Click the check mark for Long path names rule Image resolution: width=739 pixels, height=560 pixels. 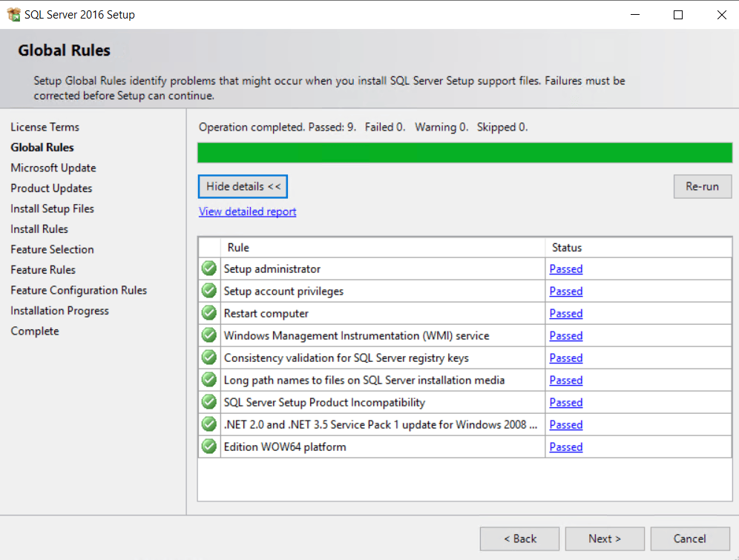tap(208, 380)
